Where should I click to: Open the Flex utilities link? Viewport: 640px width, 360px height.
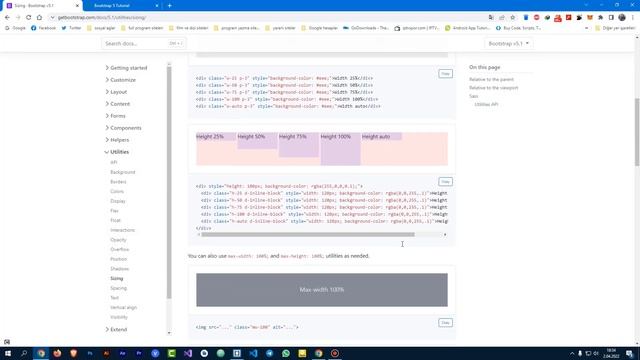[x=114, y=211]
